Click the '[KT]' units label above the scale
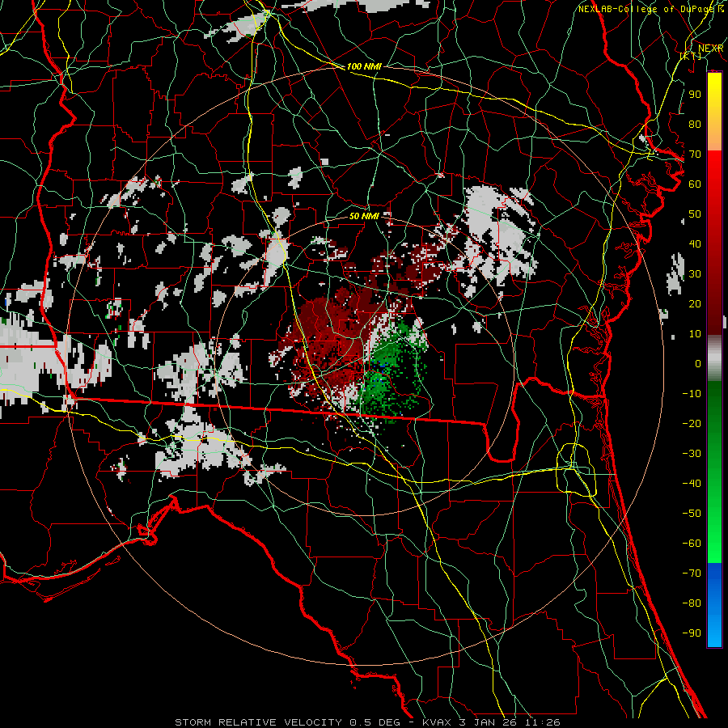Image resolution: width=728 pixels, height=728 pixels. [x=691, y=56]
